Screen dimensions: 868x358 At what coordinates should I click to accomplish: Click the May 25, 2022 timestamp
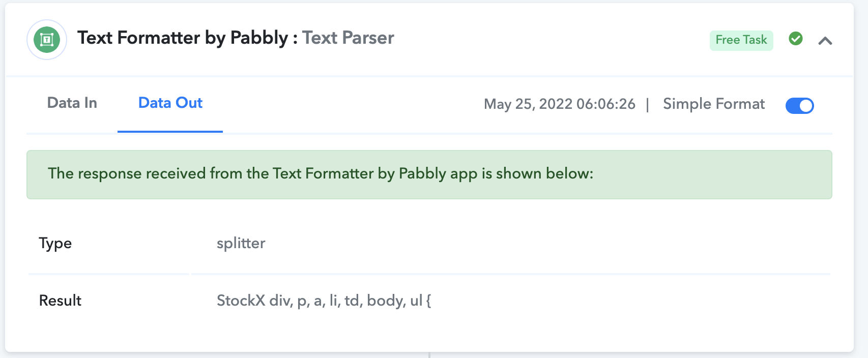560,104
